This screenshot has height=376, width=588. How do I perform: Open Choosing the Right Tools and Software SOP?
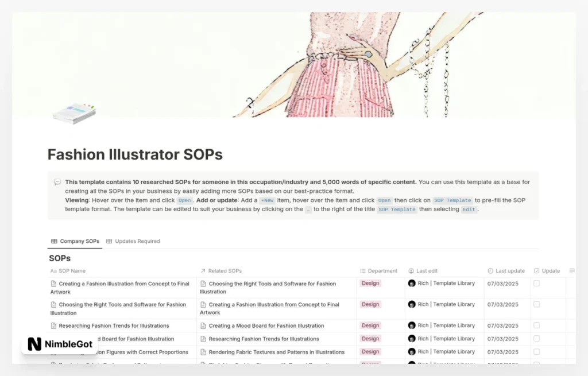[118, 308]
